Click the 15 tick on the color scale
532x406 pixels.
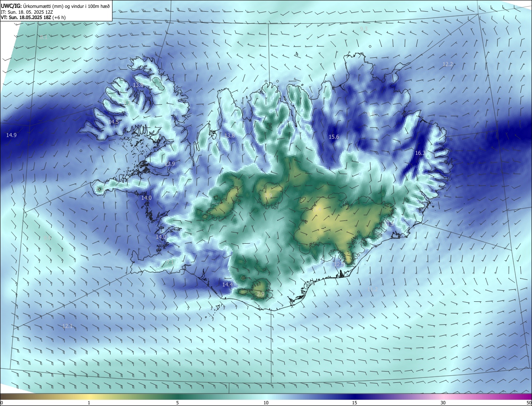pos(355,403)
